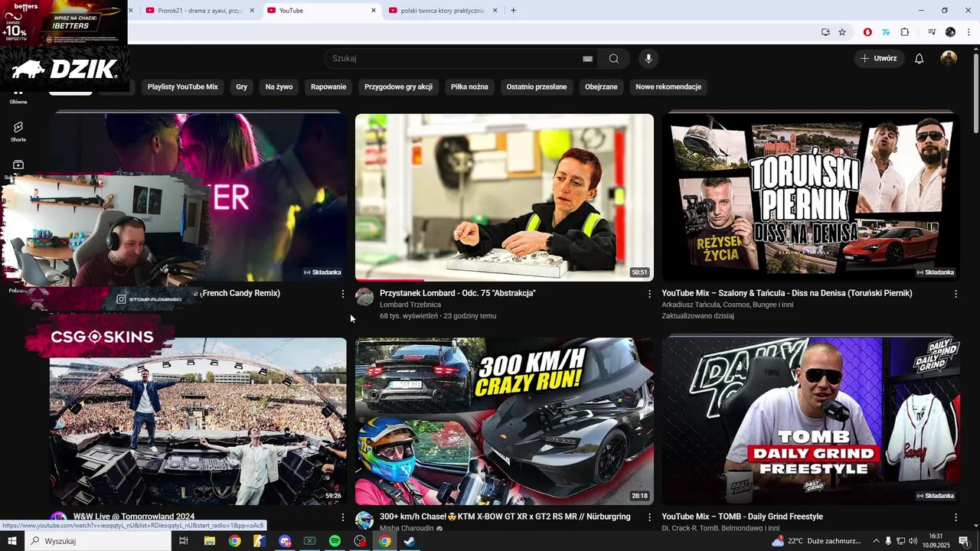Image resolution: width=980 pixels, height=551 pixels.
Task: Open the Windows Start menu
Action: 12,541
